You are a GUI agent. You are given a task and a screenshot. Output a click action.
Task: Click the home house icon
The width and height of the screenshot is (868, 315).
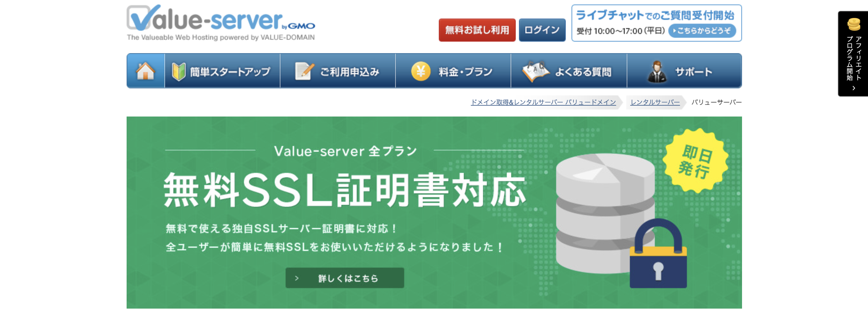click(145, 71)
